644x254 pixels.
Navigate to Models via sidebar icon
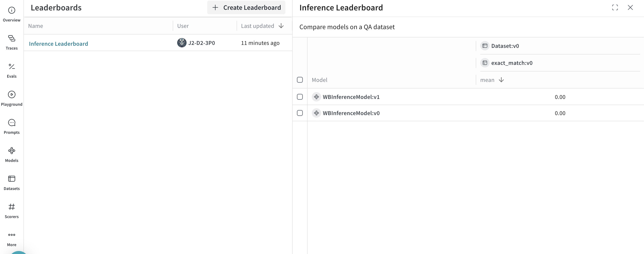[x=11, y=151]
